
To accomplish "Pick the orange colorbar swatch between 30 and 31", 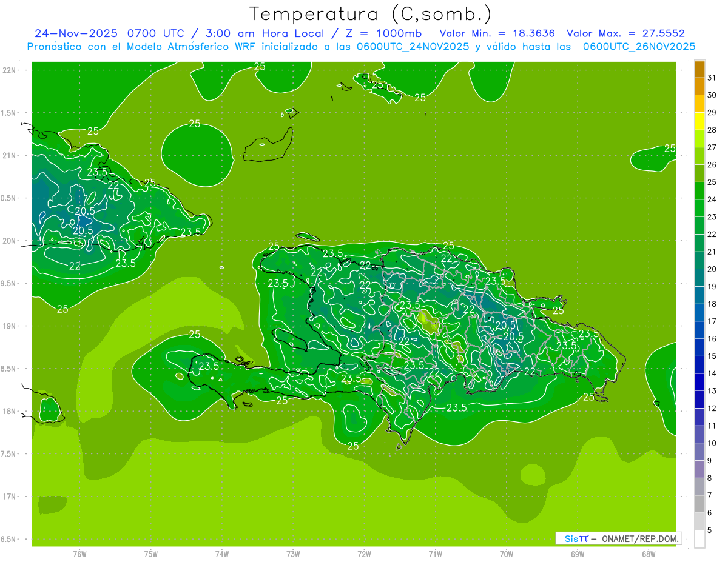I will pyautogui.click(x=699, y=87).
